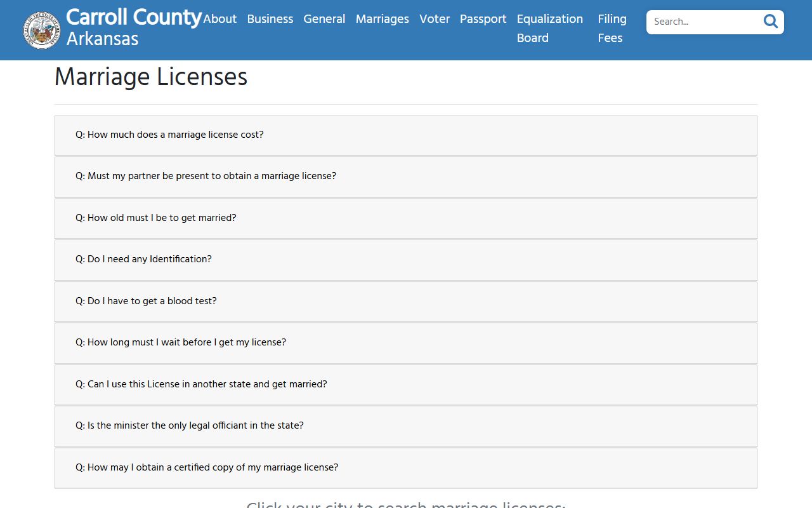Screen dimensions: 812x508
Task: Expand 'Is the minister the only legal officiant' question
Action: tap(406, 426)
